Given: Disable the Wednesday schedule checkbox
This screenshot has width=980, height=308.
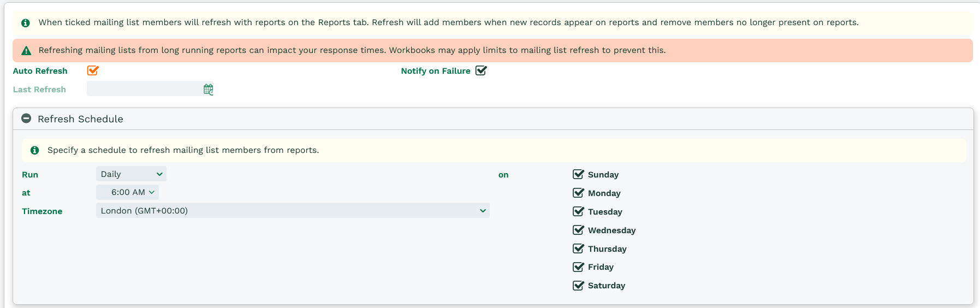Looking at the screenshot, I should (x=578, y=230).
